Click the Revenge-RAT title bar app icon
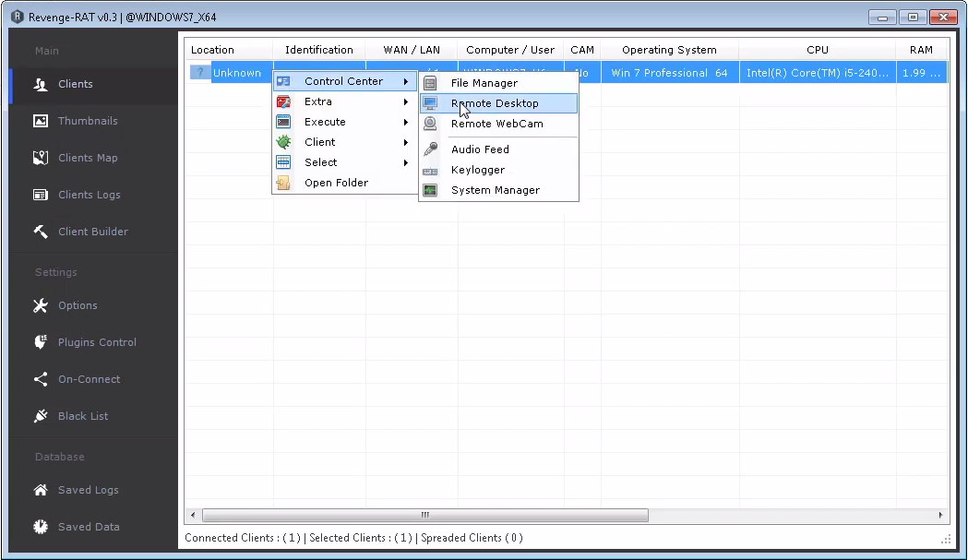 coord(18,17)
